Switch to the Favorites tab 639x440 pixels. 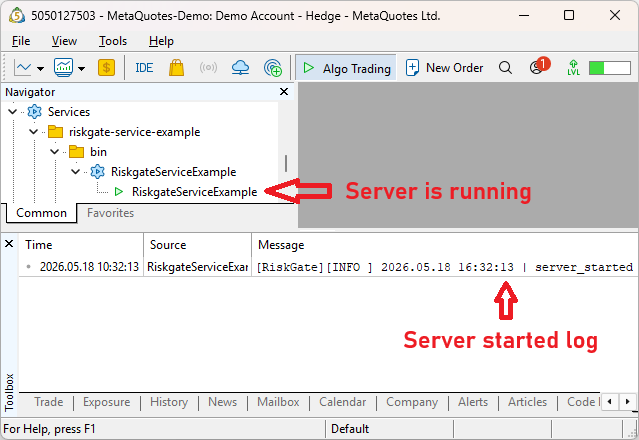click(x=110, y=213)
